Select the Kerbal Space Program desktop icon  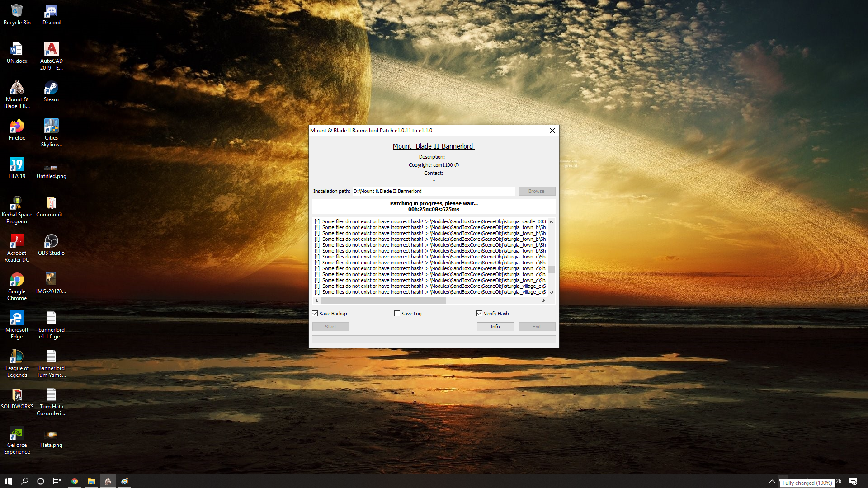click(17, 210)
